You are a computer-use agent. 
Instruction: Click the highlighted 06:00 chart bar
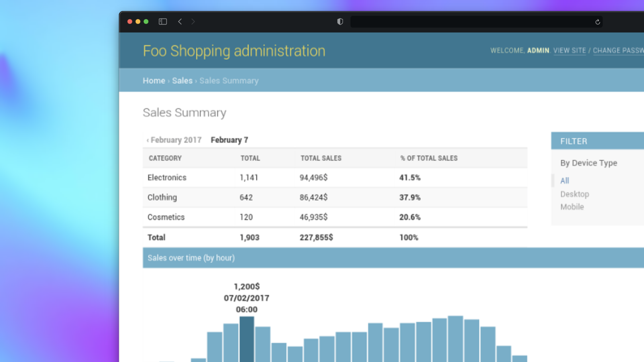(x=247, y=339)
